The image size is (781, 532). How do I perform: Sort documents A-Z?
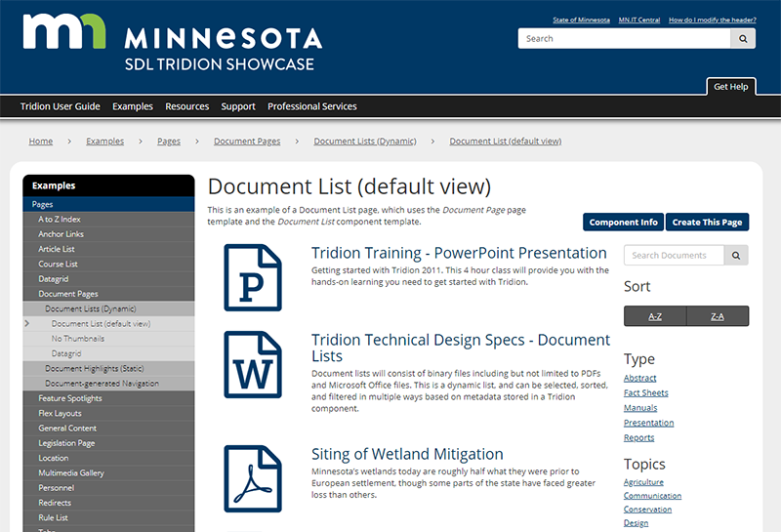point(655,316)
